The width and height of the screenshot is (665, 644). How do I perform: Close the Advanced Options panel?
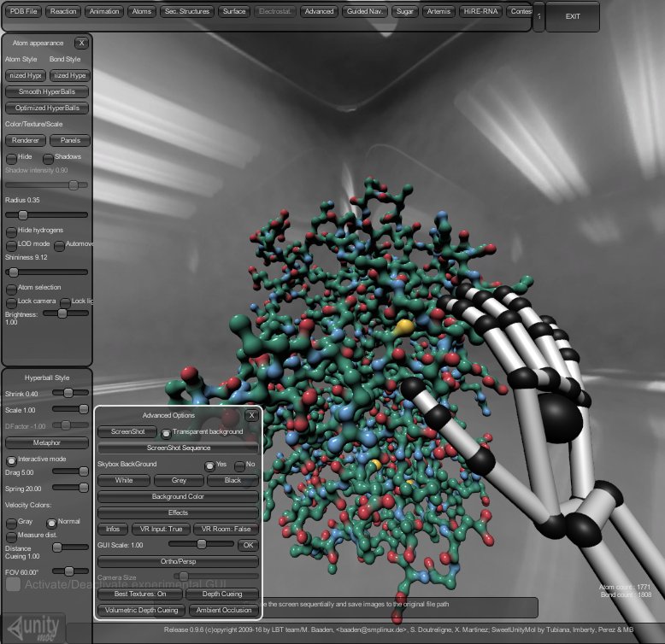(251, 415)
